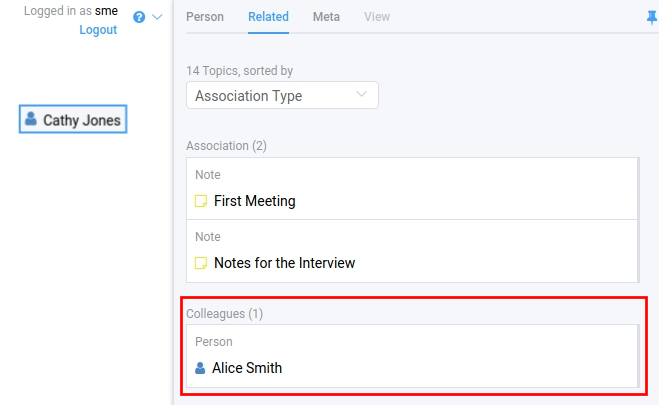This screenshot has width=659, height=405.
Task: Toggle the pin icon in the detail panel
Action: click(x=652, y=17)
